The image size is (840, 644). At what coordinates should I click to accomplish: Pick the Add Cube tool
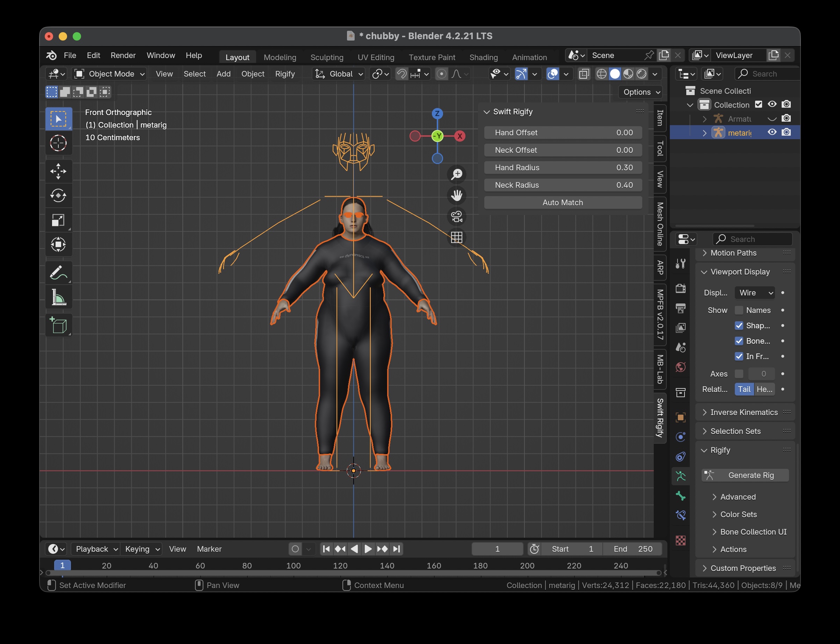58,325
